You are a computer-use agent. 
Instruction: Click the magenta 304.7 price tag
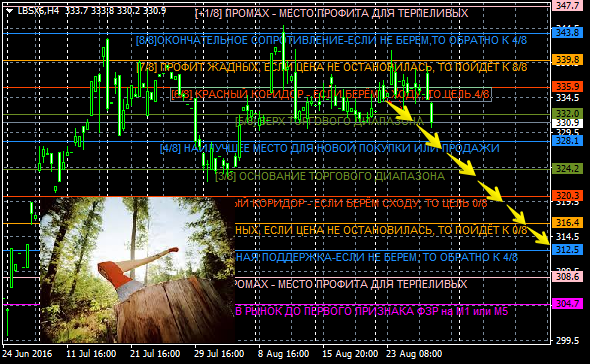coord(568,303)
